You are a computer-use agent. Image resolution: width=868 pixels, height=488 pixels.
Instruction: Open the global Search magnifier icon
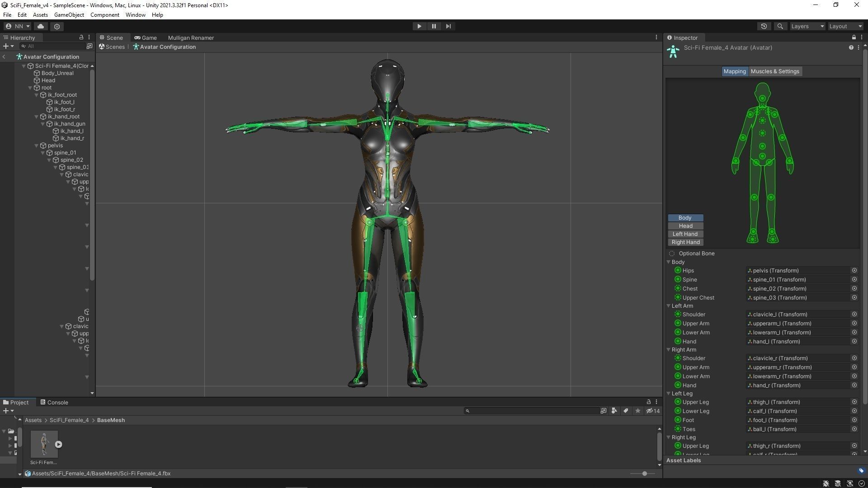[x=780, y=26]
